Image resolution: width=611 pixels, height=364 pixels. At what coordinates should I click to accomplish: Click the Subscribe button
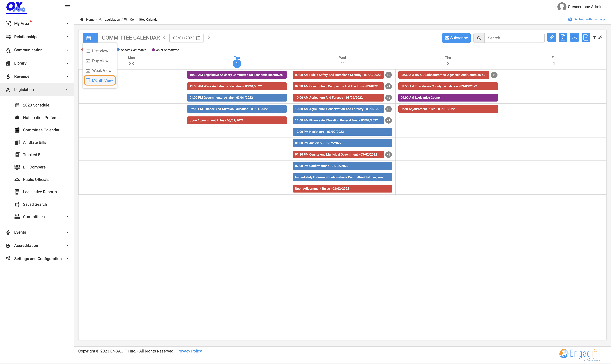456,38
